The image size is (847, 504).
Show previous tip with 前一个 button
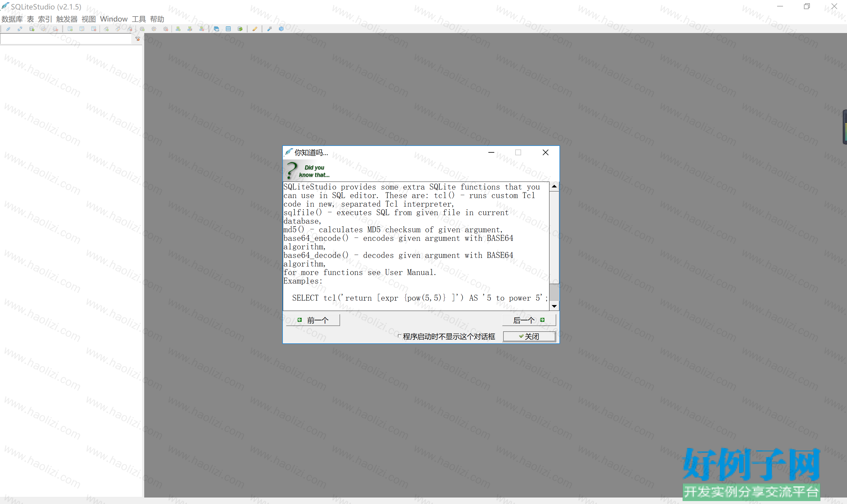[313, 320]
